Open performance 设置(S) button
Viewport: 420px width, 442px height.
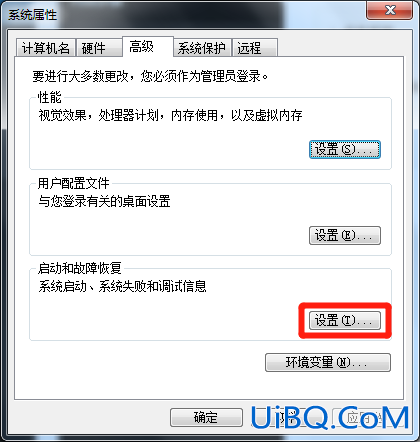coord(345,149)
